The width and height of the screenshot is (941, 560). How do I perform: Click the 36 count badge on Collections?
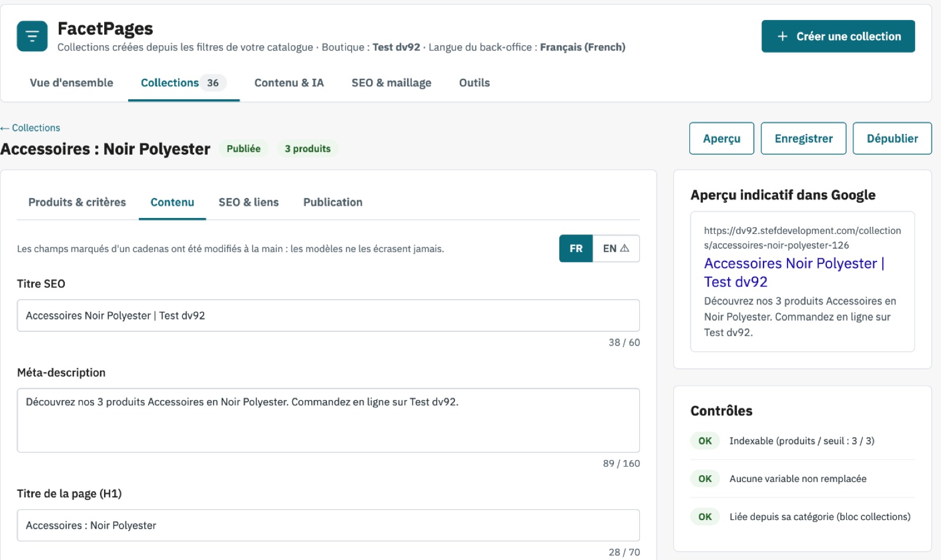[x=213, y=83]
